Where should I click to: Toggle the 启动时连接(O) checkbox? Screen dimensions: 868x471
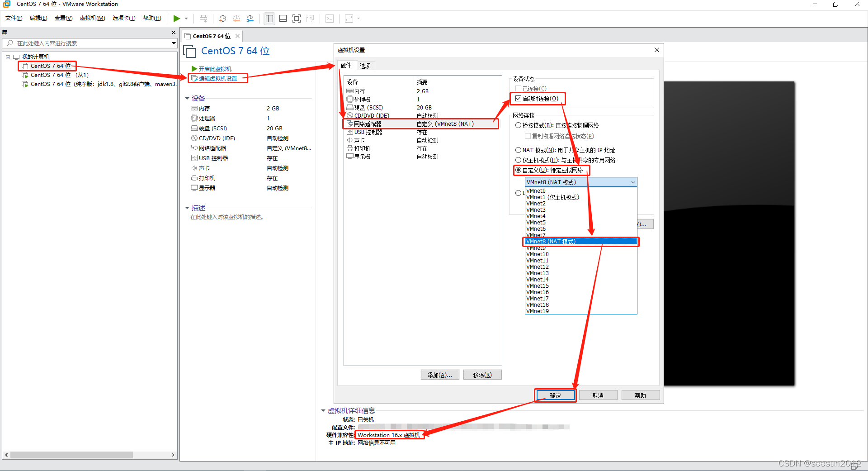518,99
